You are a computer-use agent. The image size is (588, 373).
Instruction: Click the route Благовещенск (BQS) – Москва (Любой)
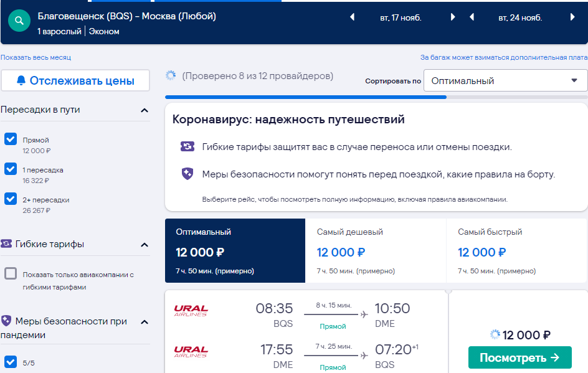[x=126, y=16]
